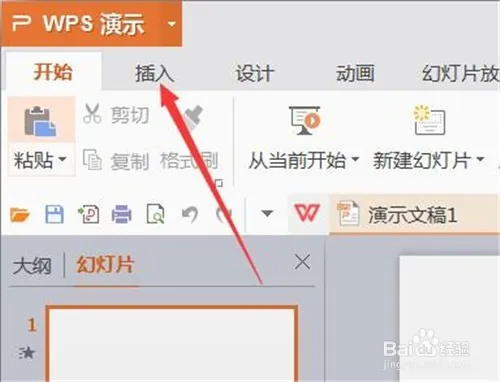The width and height of the screenshot is (500, 382).
Task: Open the 设计 ribbon tab
Action: (255, 73)
